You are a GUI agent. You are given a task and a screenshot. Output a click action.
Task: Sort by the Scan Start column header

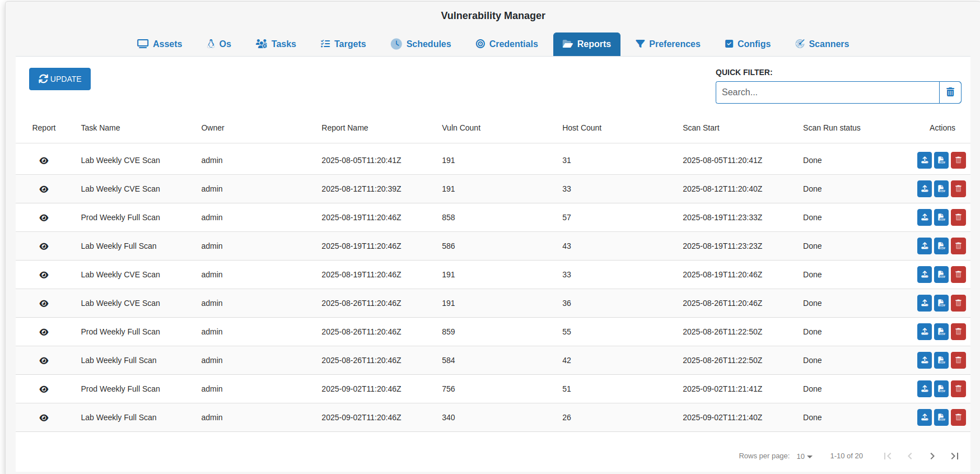pos(701,128)
